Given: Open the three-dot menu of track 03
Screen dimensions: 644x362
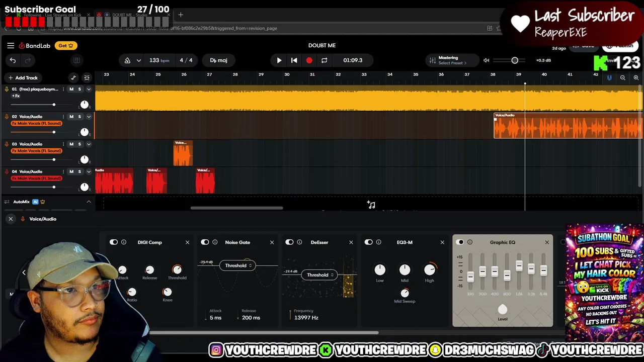Looking at the screenshot, I should (63, 144).
